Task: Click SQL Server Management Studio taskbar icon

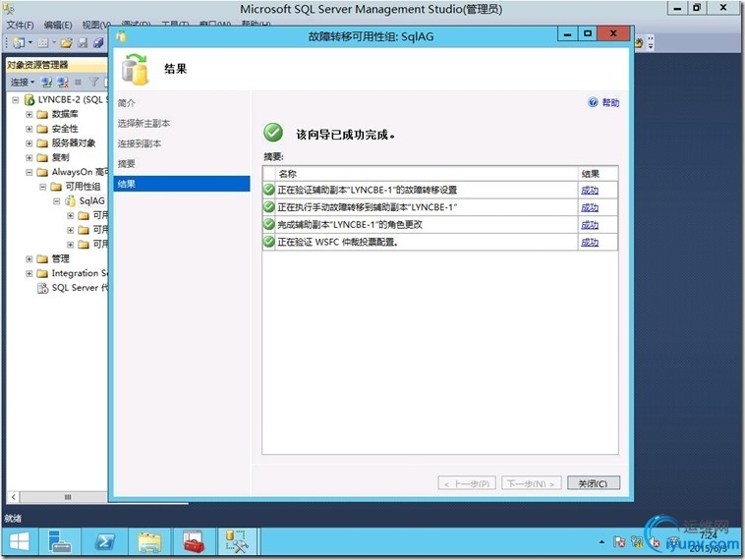Action: (x=237, y=541)
